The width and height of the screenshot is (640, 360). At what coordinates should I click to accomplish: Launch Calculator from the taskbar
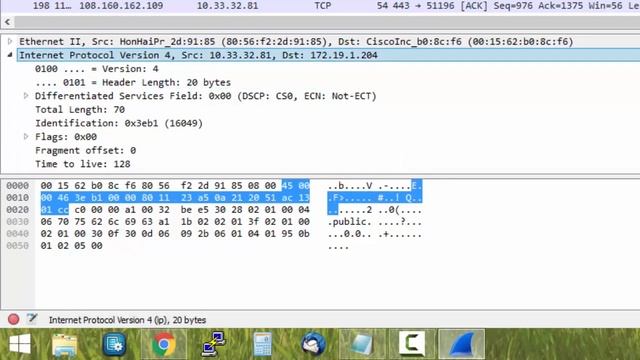point(262,344)
